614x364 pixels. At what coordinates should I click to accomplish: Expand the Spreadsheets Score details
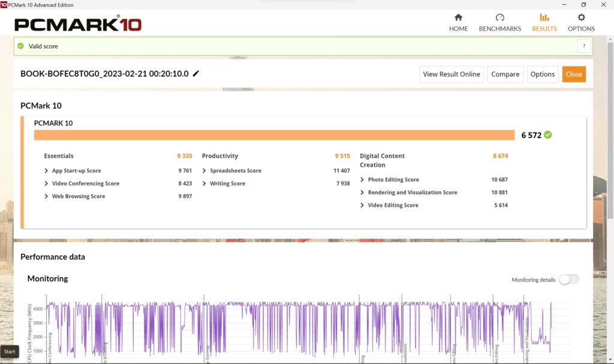coord(204,171)
